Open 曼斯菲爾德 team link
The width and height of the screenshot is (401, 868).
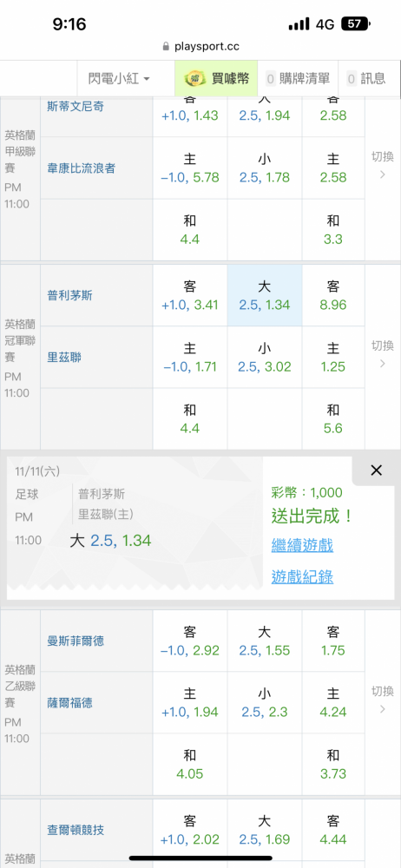(x=76, y=641)
